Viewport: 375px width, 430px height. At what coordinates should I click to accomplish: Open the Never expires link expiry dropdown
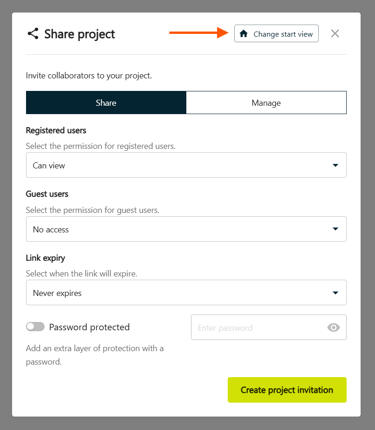point(186,293)
